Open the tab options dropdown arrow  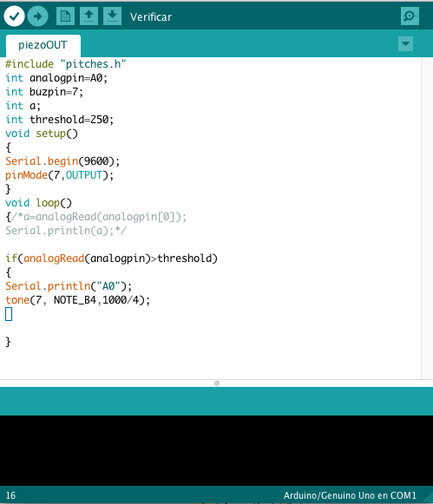click(x=405, y=43)
